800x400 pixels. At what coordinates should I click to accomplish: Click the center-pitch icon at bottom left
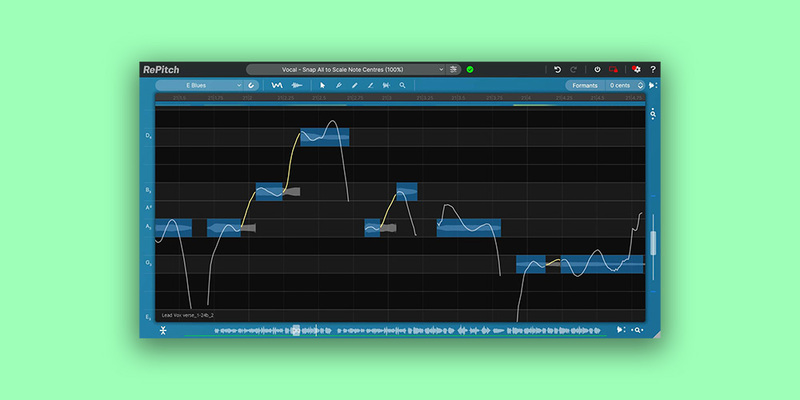[163, 331]
